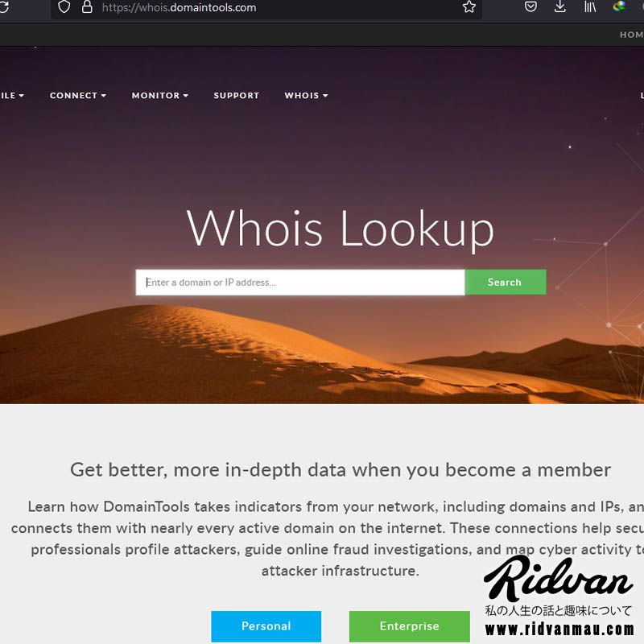Click the domain or IP address search field

[300, 283]
